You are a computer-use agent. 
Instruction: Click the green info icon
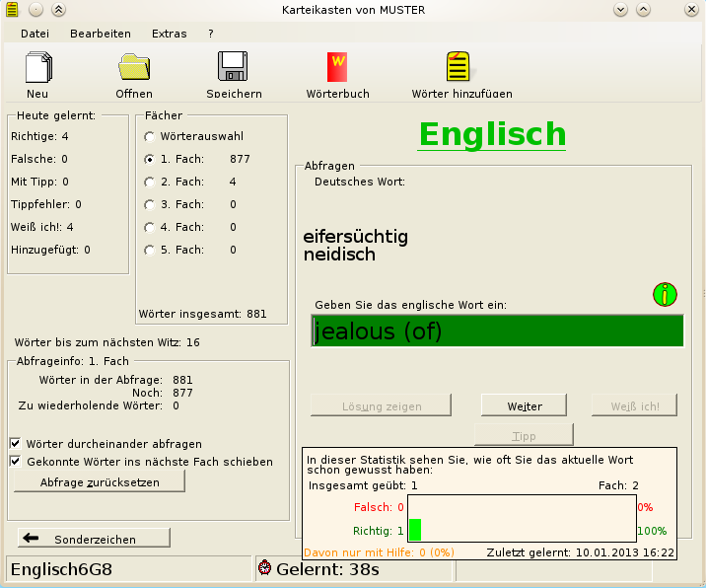pos(665,295)
